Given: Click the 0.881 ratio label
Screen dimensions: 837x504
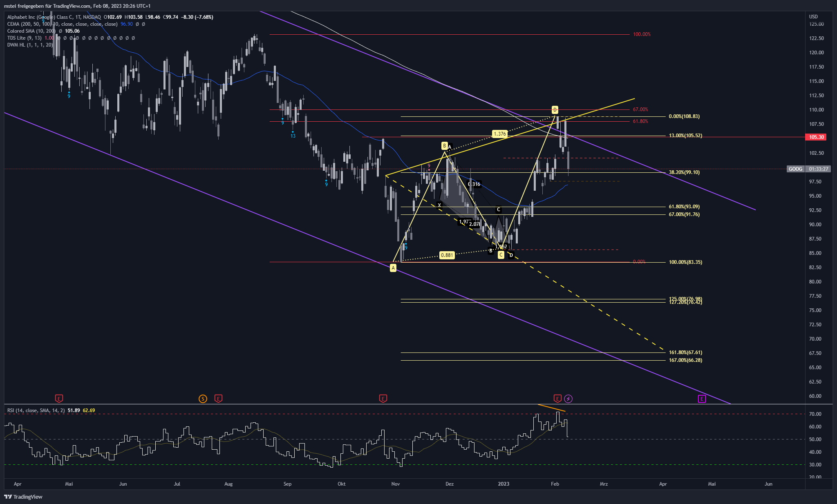Looking at the screenshot, I should coord(447,255).
